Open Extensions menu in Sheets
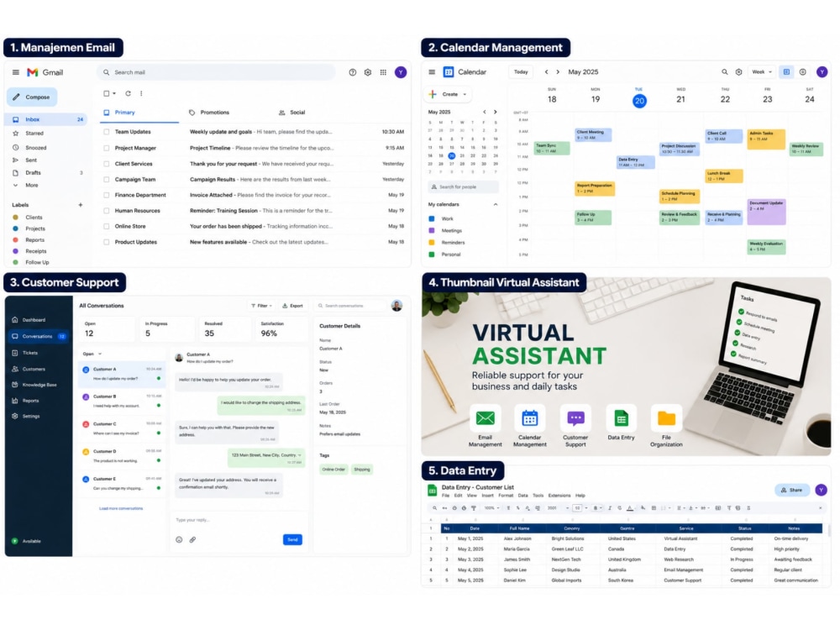 [x=559, y=496]
